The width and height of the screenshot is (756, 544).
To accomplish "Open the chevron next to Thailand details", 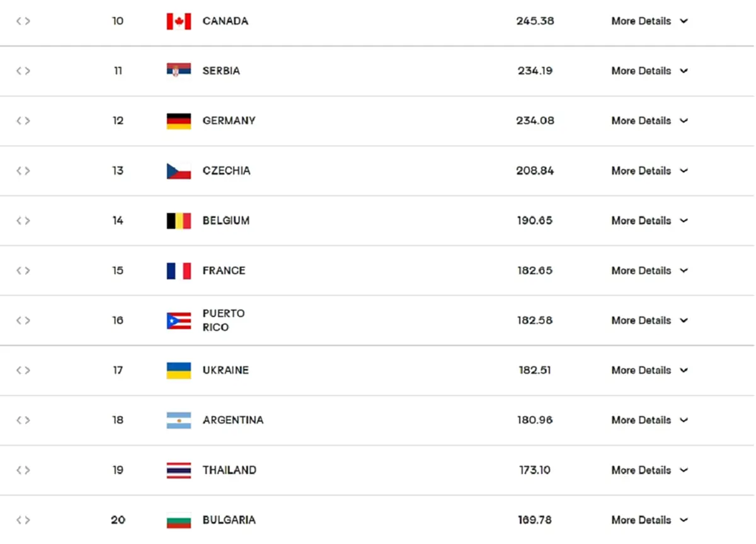I will coord(684,470).
